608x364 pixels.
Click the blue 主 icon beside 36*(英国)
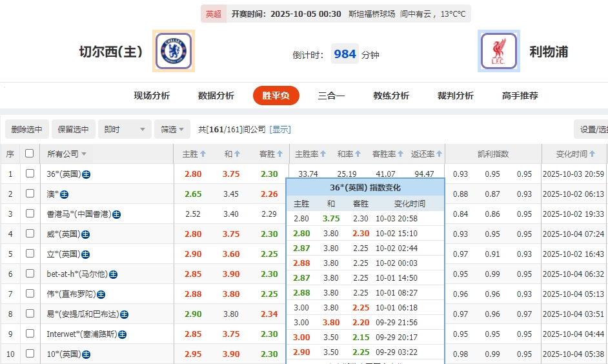tap(86, 174)
